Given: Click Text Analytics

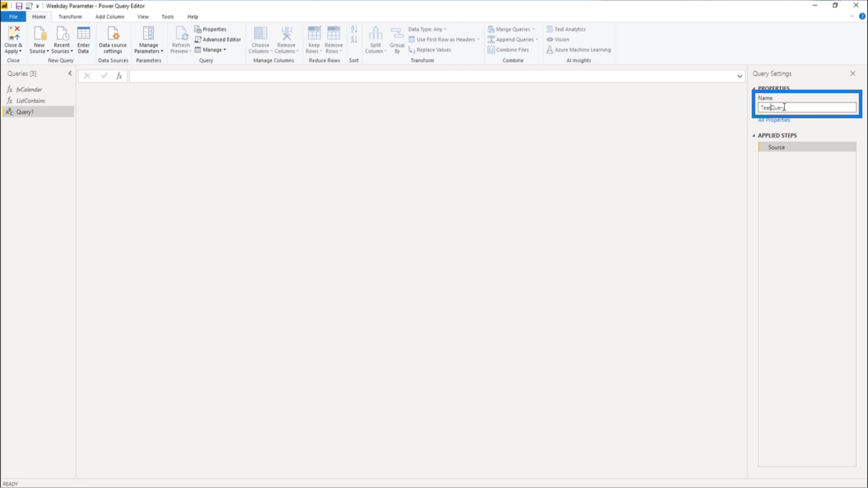Looking at the screenshot, I should (566, 29).
